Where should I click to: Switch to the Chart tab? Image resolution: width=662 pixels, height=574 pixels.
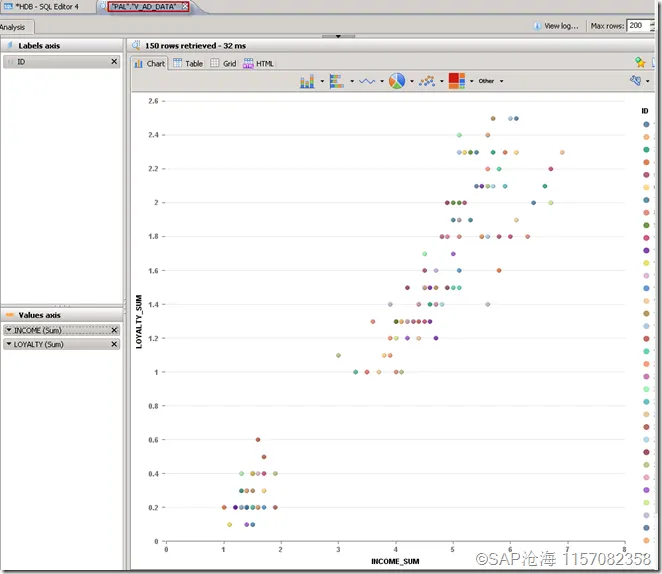tap(149, 64)
